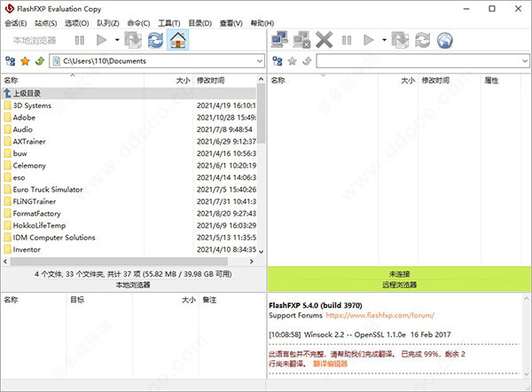Open the 工具(T) menu

point(169,23)
